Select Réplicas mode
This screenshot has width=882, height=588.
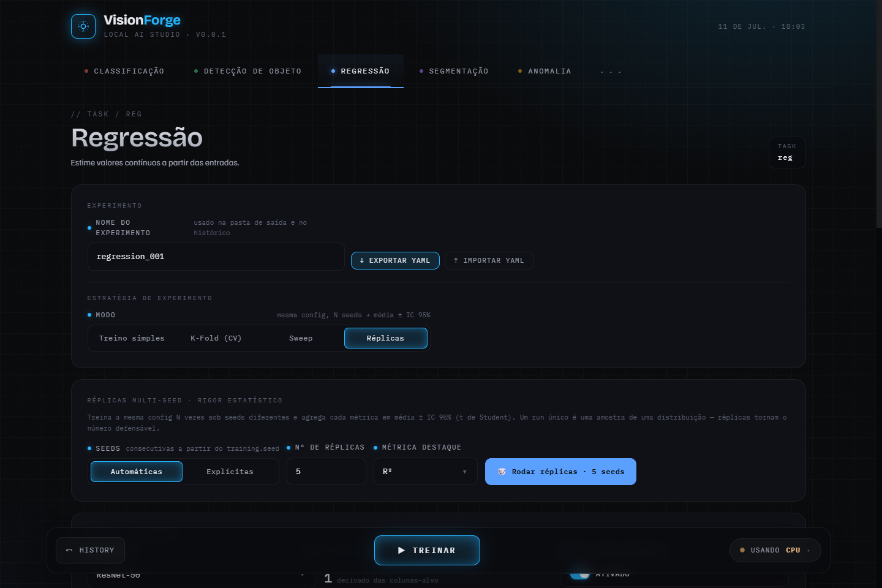click(x=385, y=338)
